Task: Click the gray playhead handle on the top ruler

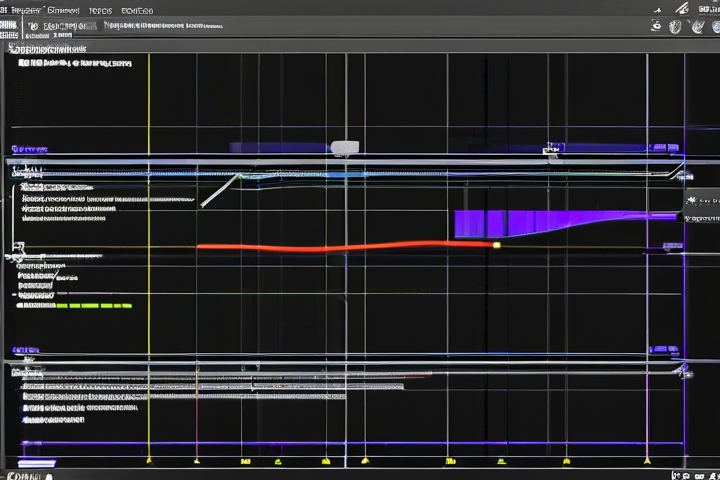Action: [x=344, y=148]
